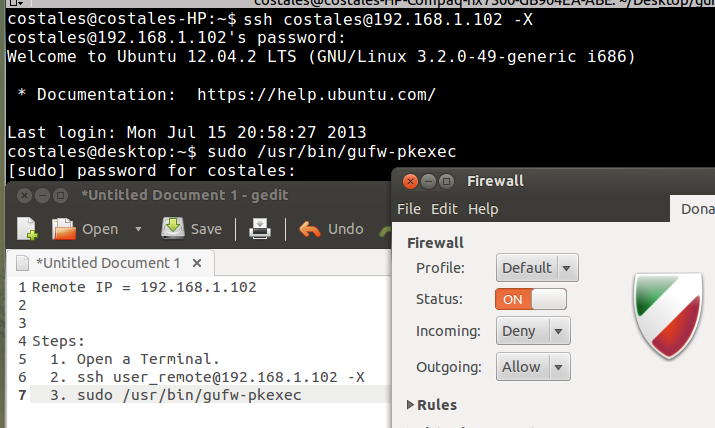Click the 'Status:' label in Firewall
715x428 pixels.
coord(439,299)
